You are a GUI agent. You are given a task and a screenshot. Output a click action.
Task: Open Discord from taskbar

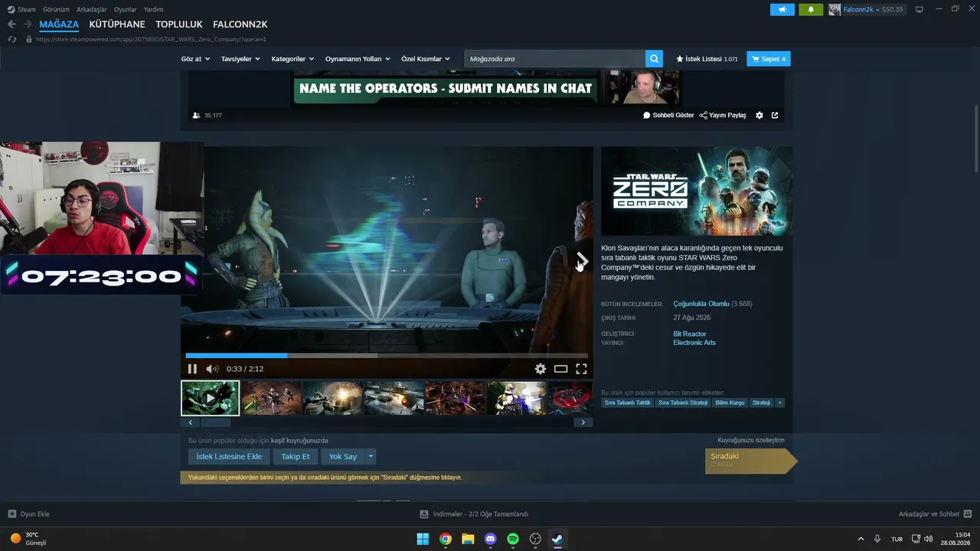pyautogui.click(x=490, y=539)
